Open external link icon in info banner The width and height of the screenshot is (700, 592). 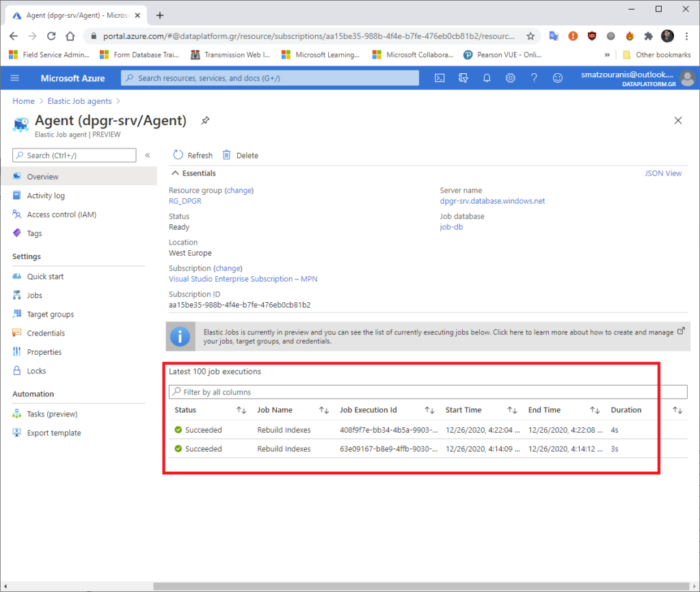pos(681,332)
